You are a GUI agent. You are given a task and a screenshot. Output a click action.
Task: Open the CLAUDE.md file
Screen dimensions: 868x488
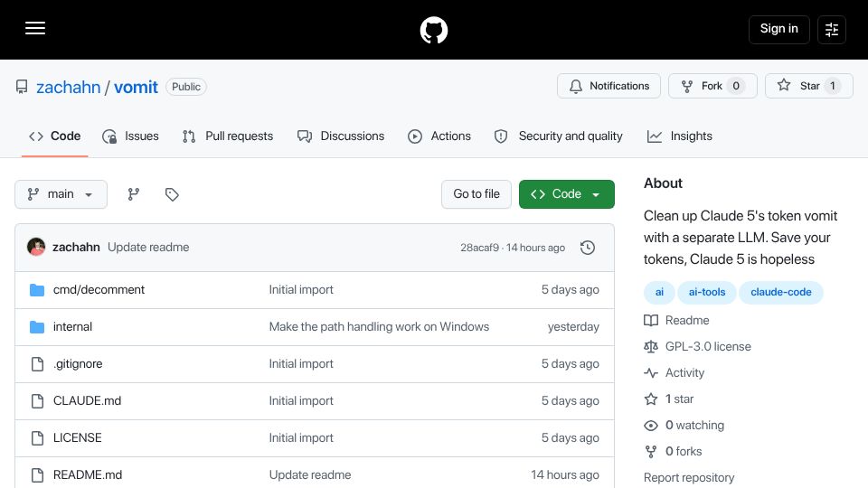87,401
